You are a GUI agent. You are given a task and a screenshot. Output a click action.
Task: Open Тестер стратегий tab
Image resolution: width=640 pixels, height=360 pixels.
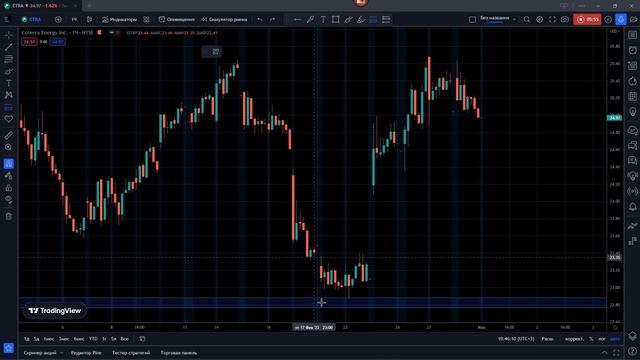tap(131, 353)
